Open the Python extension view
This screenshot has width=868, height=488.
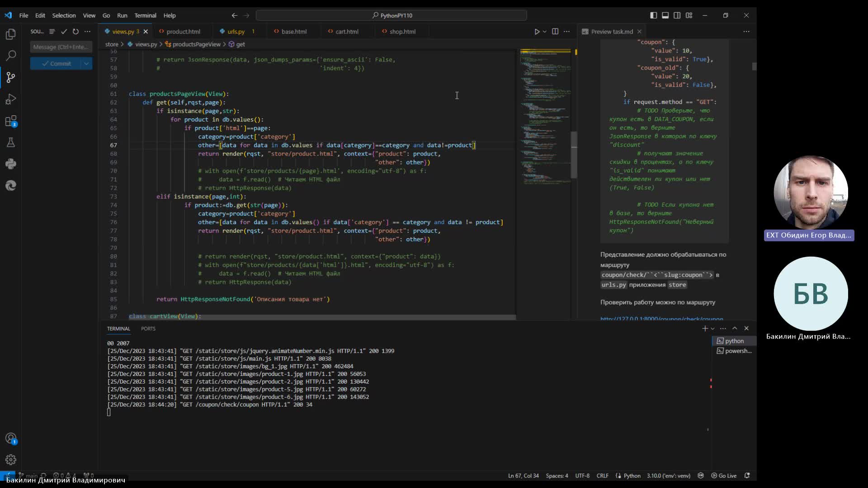click(11, 164)
